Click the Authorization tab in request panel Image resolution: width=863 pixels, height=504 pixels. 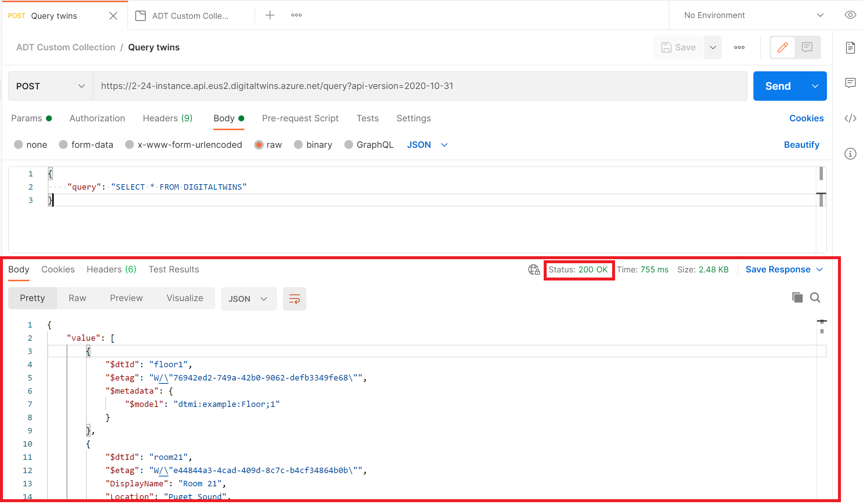(x=97, y=118)
